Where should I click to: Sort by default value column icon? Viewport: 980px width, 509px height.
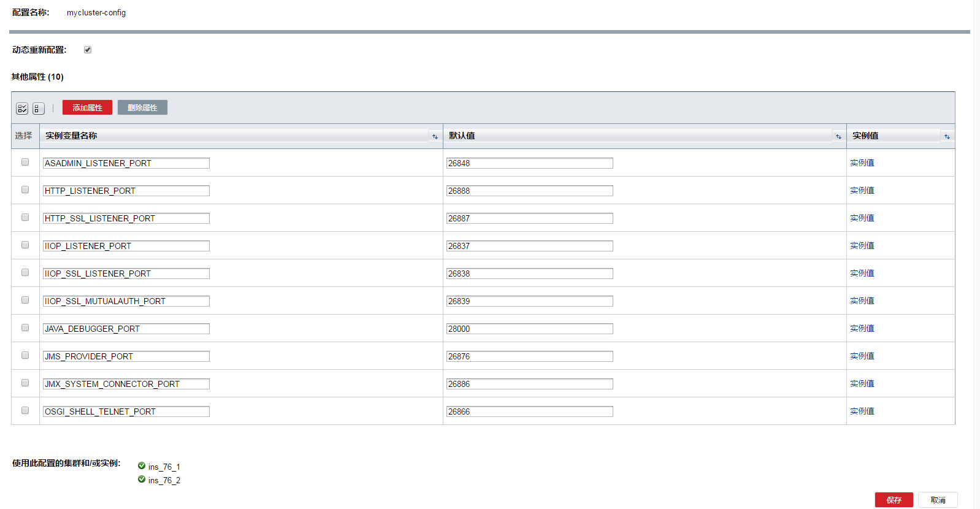tap(838, 137)
